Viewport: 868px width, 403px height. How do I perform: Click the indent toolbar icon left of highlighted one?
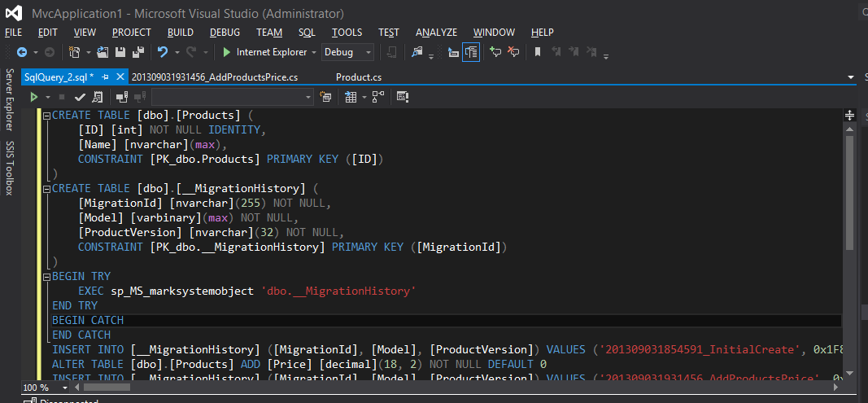pos(453,52)
